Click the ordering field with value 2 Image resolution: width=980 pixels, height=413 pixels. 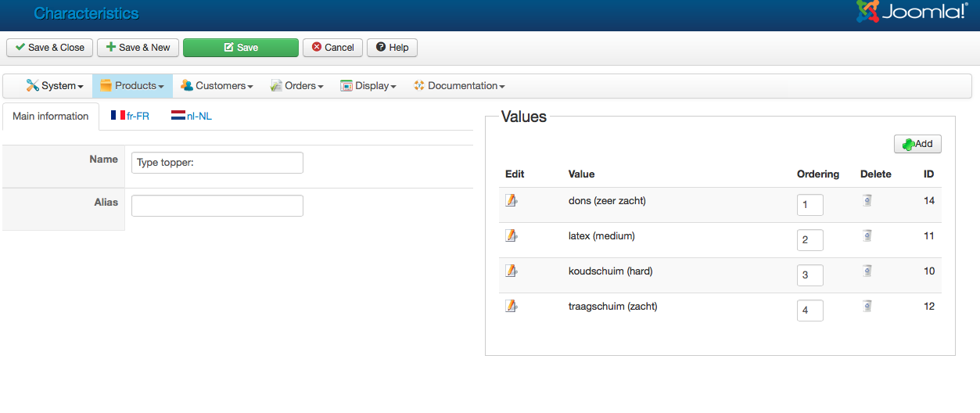[810, 240]
